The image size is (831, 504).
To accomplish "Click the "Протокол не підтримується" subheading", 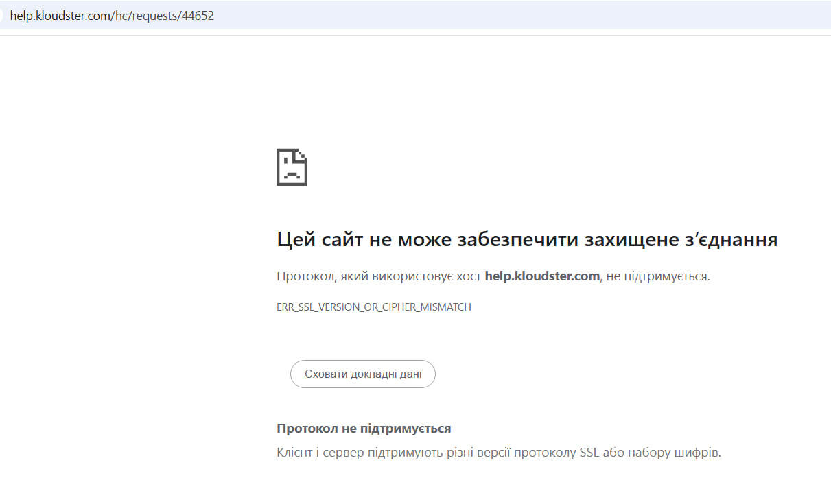I will [364, 429].
